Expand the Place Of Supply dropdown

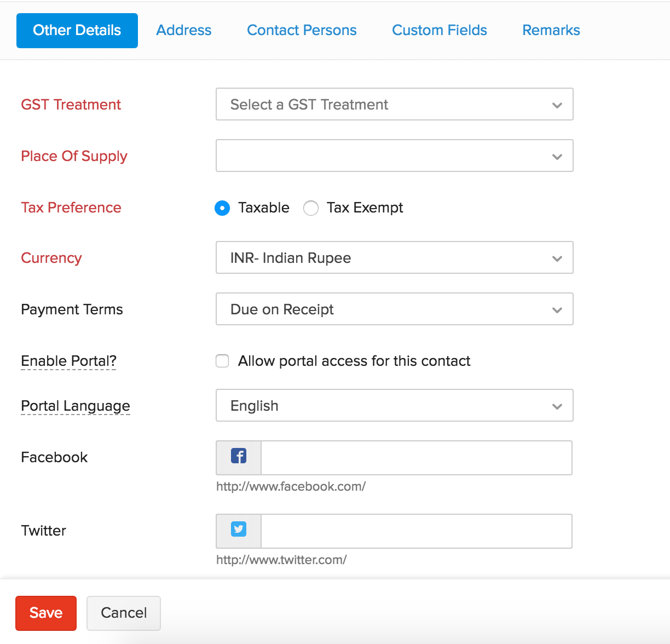[x=394, y=156]
